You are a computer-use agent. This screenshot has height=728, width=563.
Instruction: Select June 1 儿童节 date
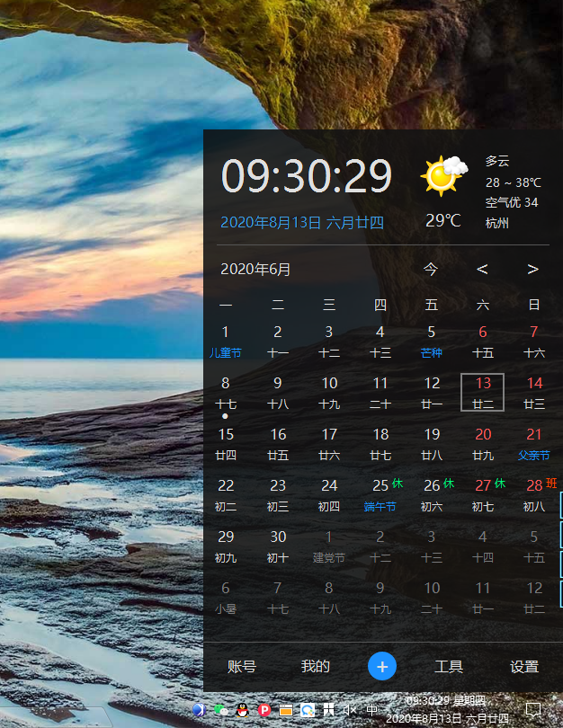pos(226,342)
